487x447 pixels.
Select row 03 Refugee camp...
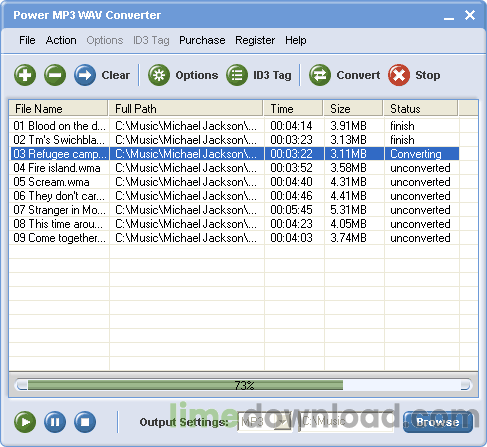pos(234,154)
